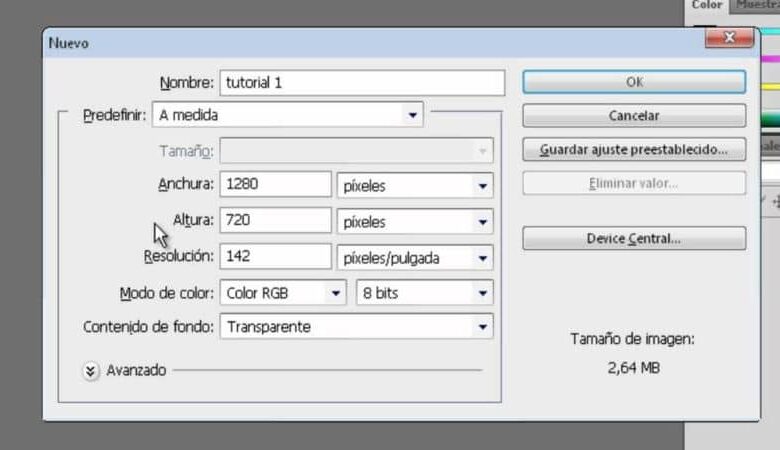
Task: Click the Tamaño de imagen label
Action: 632,339
